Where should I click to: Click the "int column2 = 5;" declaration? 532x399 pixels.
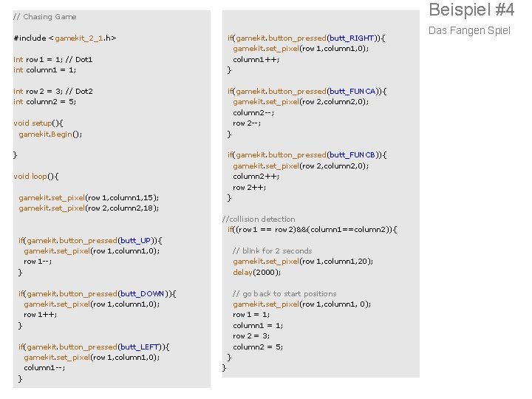(x=44, y=102)
